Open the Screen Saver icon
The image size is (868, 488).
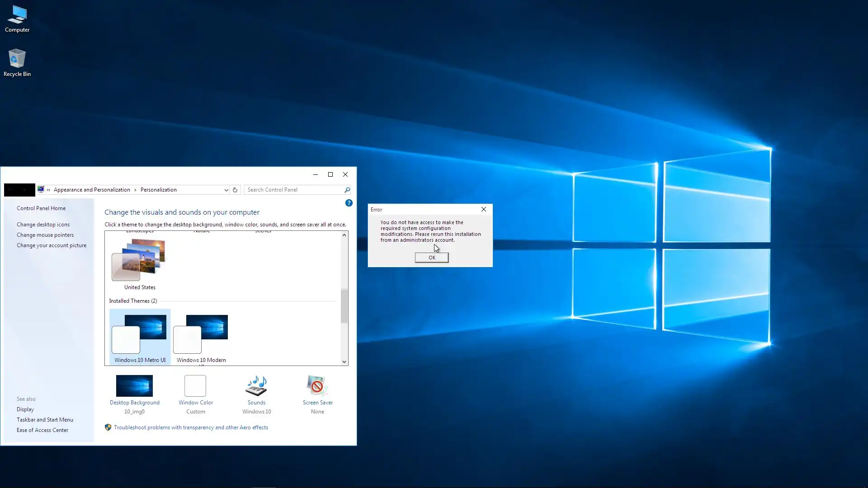317,386
